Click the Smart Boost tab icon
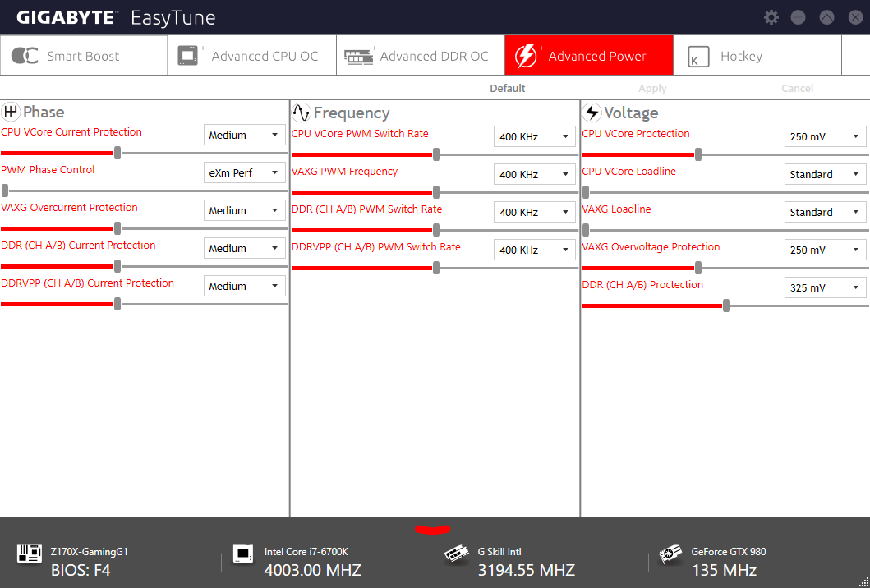Screen dimensions: 870x588 (x=25, y=56)
